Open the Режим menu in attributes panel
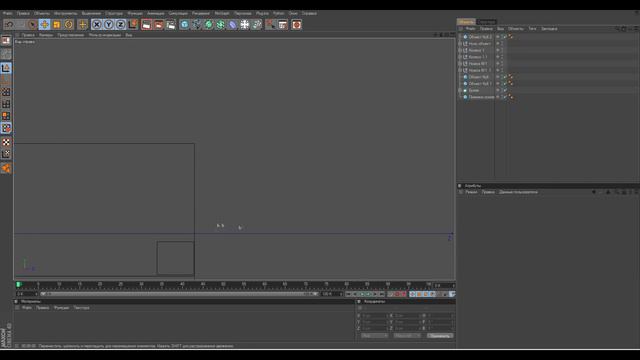The height and width of the screenshot is (360, 640). click(x=471, y=192)
